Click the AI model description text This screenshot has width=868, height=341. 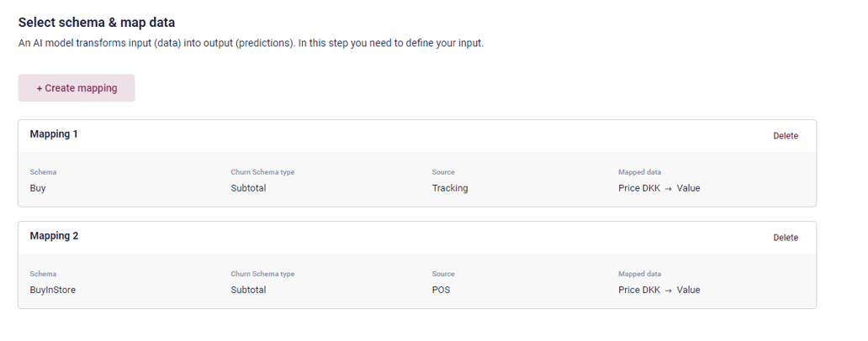251,43
